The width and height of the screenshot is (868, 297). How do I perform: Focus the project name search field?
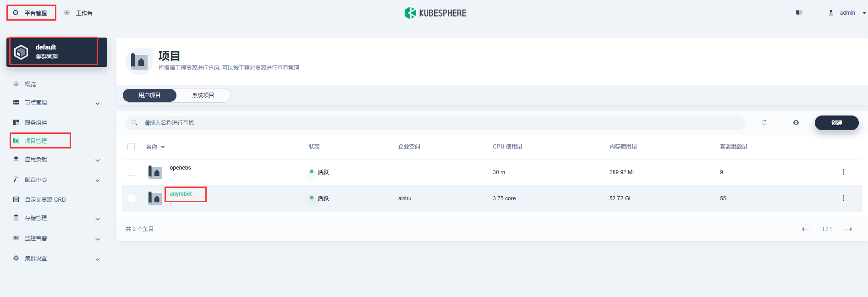(435, 123)
